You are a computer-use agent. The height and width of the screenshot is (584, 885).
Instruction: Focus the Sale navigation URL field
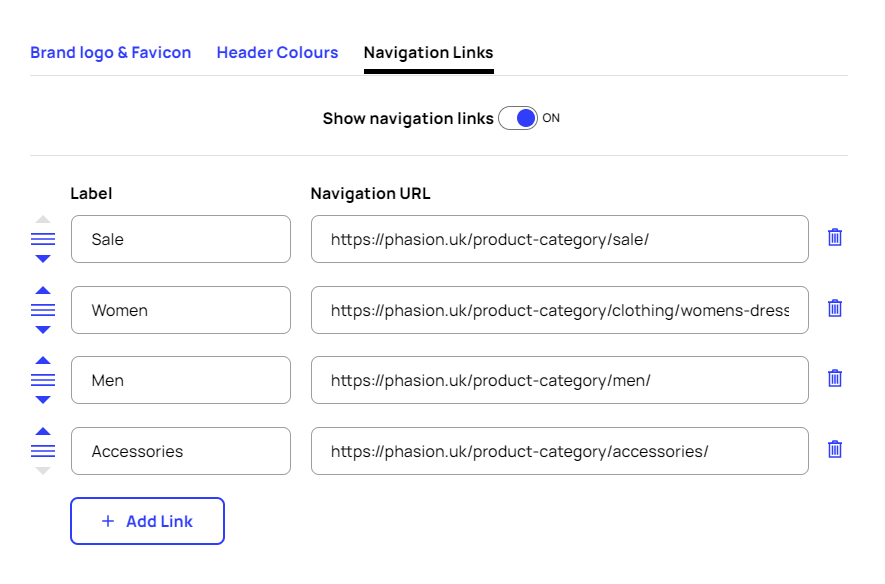(x=559, y=239)
